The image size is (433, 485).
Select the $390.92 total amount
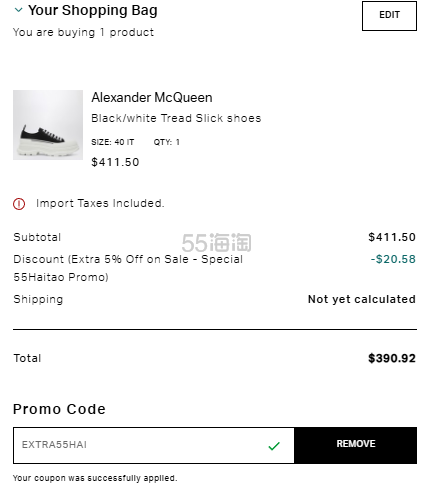(x=392, y=358)
